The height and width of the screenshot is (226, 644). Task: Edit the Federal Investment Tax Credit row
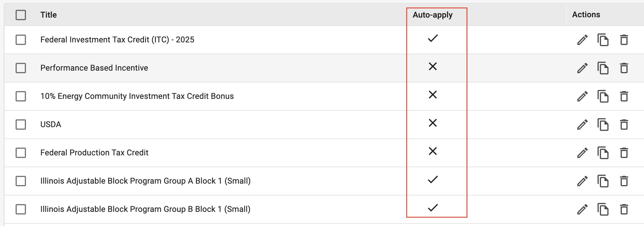582,40
